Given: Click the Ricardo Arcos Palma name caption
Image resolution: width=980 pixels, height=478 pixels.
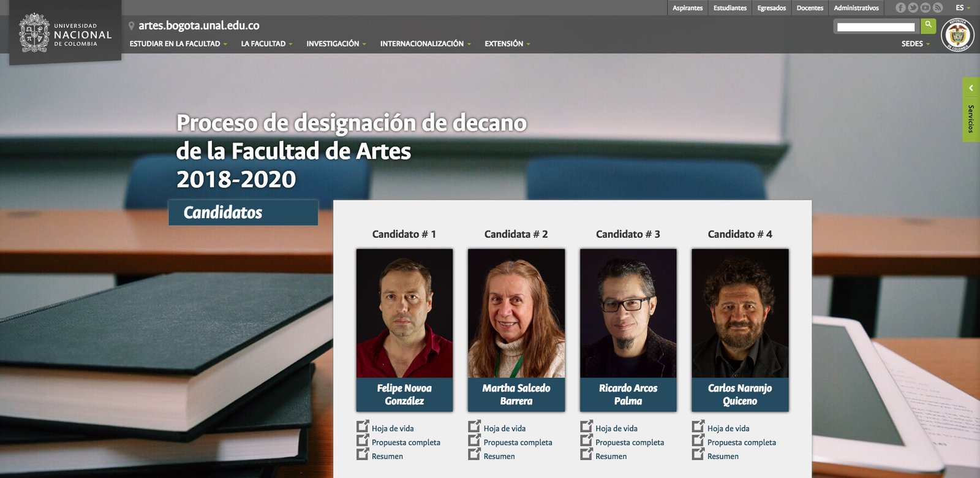Looking at the screenshot, I should click(628, 395).
